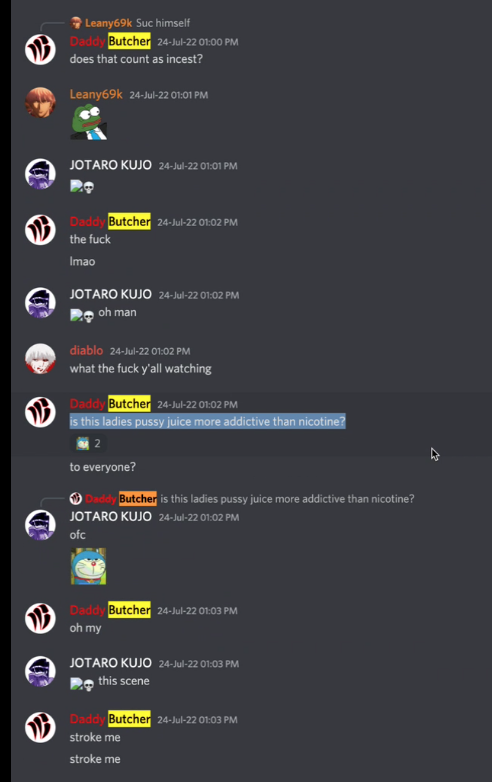
Task: Click JOTARO KUJO avatar beside 'this scene'
Action: tap(40, 672)
